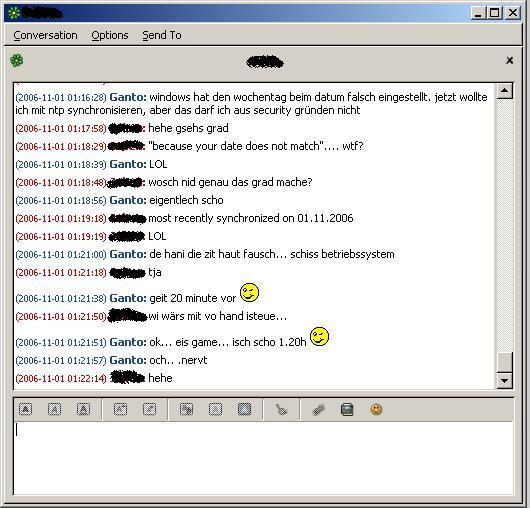Focus the message input text area

coord(263,458)
